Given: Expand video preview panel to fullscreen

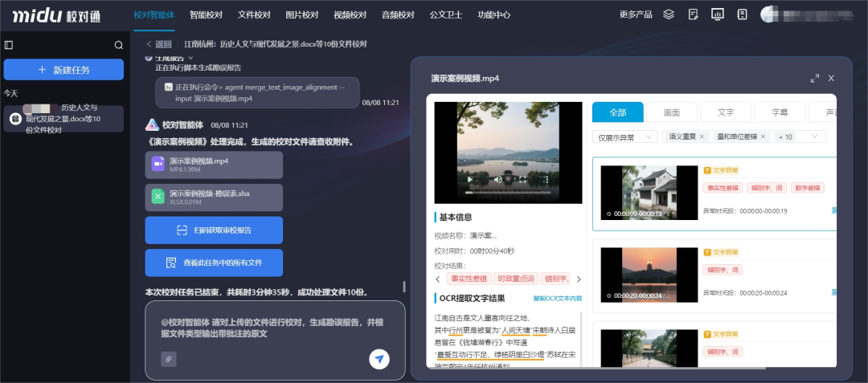Looking at the screenshot, I should click(814, 78).
